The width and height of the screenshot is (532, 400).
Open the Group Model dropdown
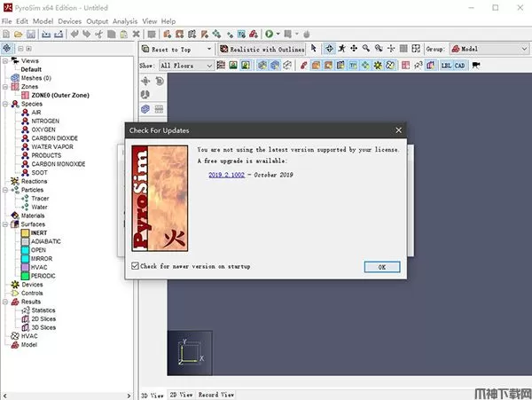coord(489,49)
